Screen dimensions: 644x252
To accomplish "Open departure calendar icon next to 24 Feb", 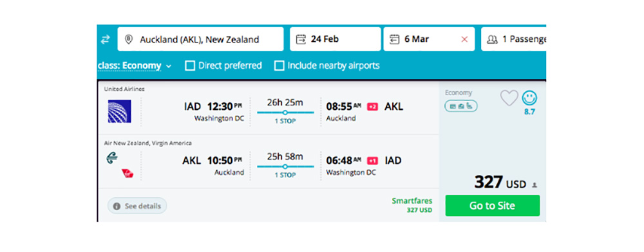I will click(301, 39).
